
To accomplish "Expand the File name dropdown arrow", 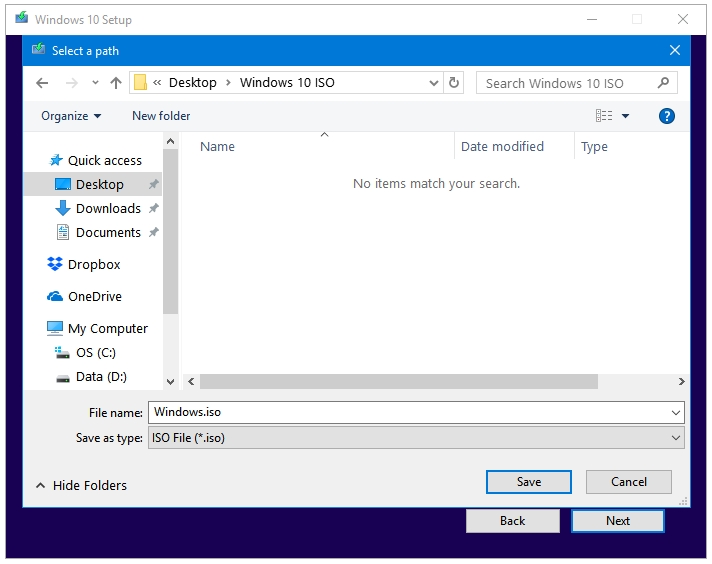I will [x=676, y=413].
